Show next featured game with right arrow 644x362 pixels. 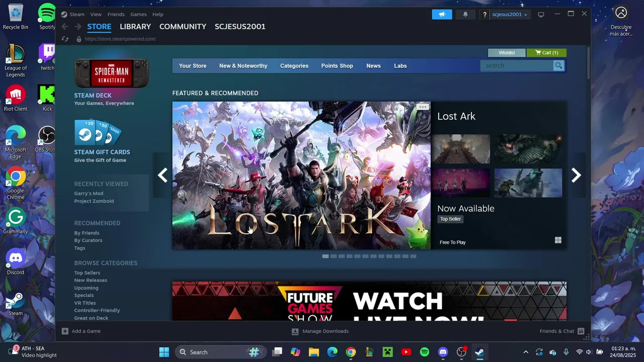point(576,175)
